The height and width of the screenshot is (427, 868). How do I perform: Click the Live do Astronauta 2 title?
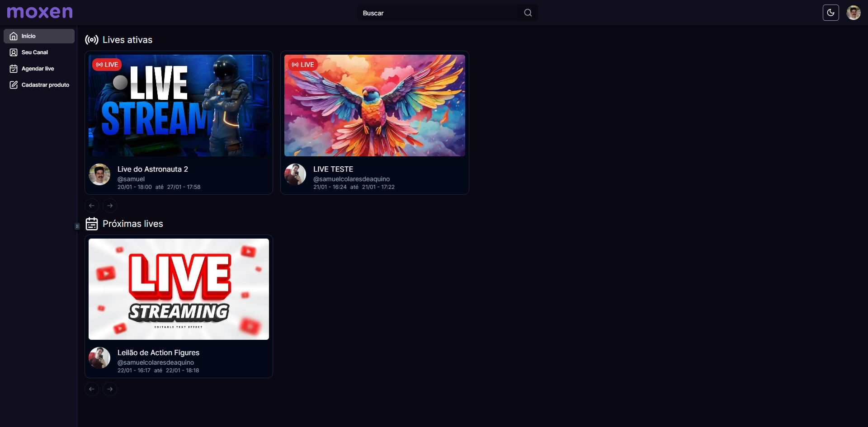coord(153,169)
